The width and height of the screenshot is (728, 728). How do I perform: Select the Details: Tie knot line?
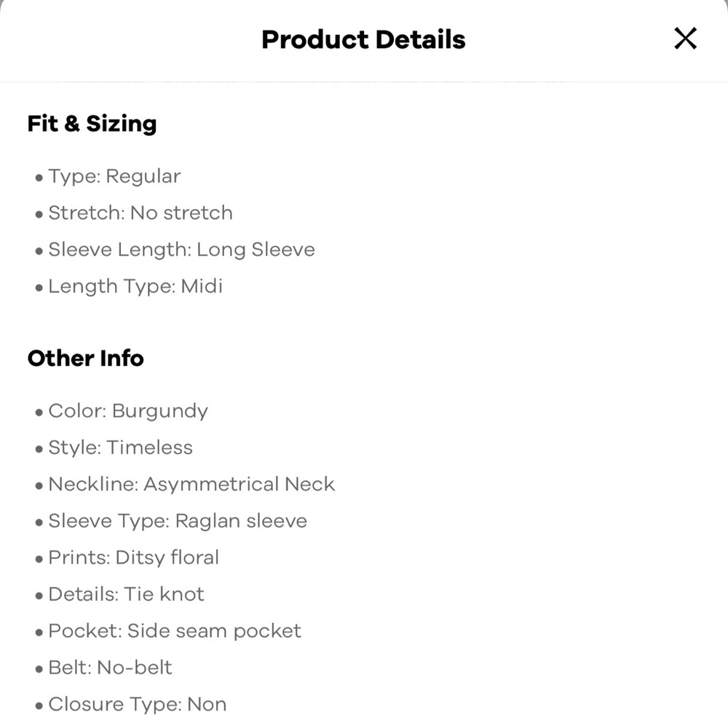pos(126,594)
